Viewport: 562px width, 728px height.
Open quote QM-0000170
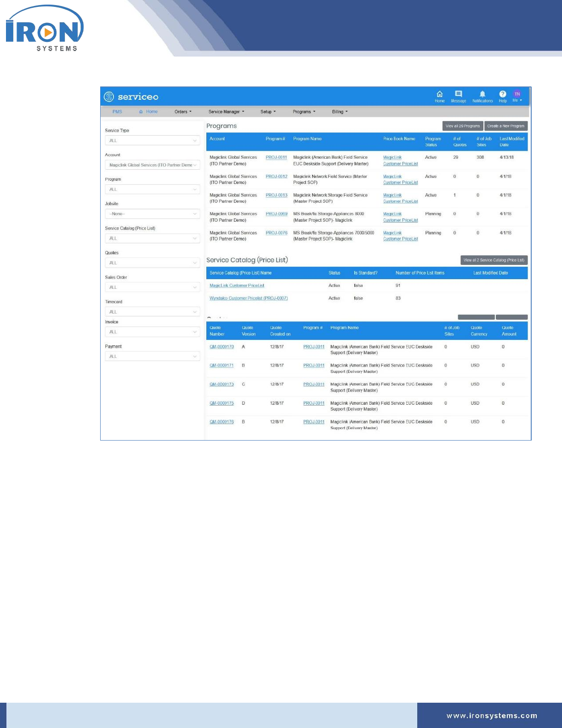[221, 347]
